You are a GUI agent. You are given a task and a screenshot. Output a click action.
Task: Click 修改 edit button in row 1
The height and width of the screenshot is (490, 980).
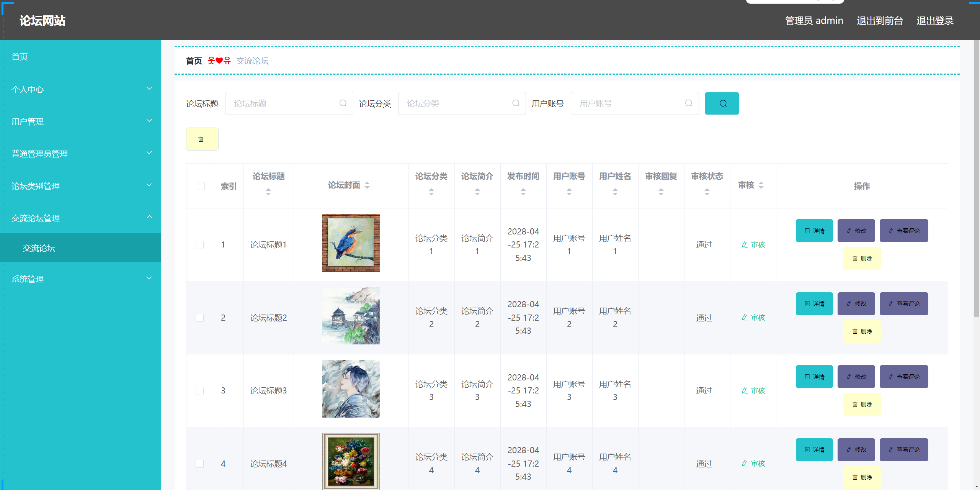click(856, 231)
